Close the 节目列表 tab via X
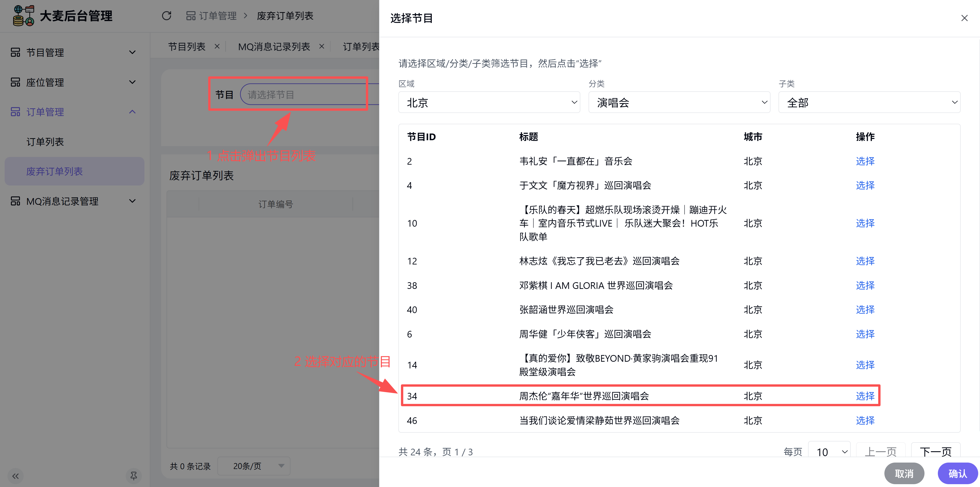 [217, 47]
